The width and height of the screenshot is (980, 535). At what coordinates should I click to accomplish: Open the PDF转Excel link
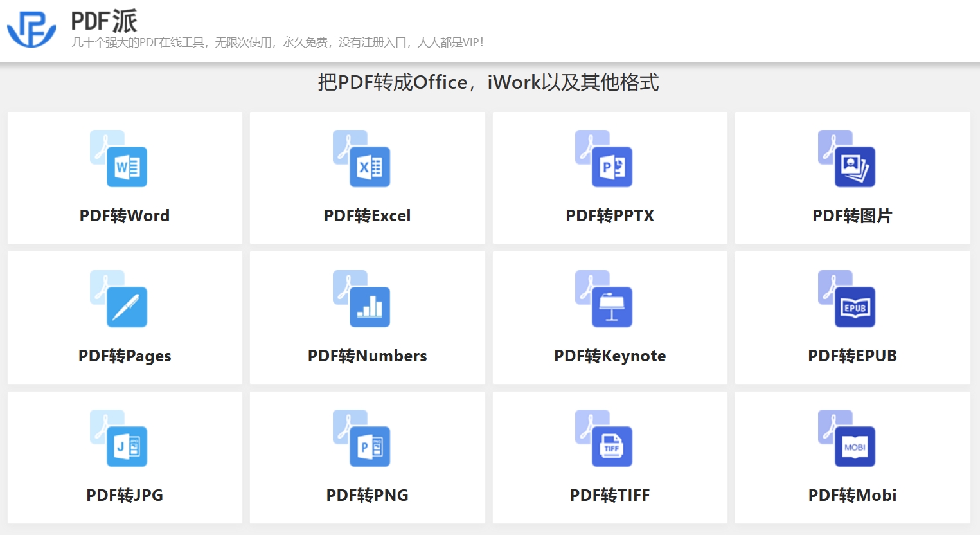click(368, 215)
